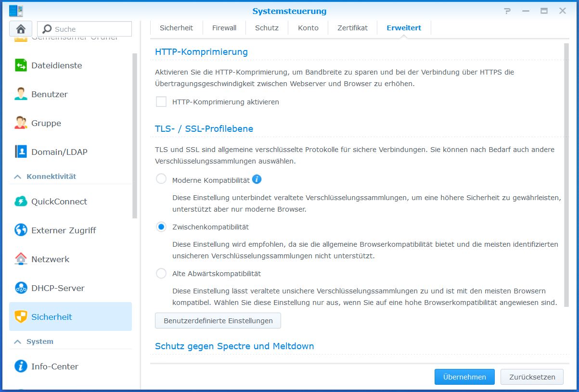Click the main panel vertical scrollbar
The image size is (579, 392).
(566, 175)
